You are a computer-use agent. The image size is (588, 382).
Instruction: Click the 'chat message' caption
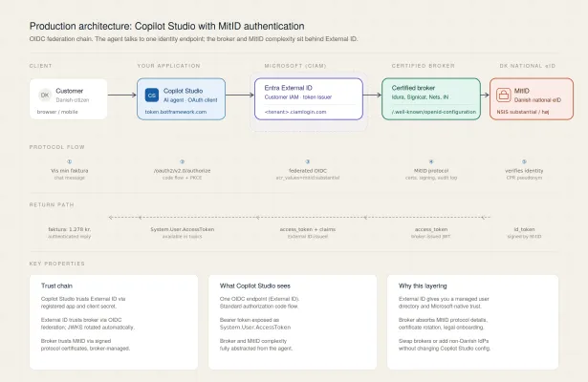[x=70, y=178]
